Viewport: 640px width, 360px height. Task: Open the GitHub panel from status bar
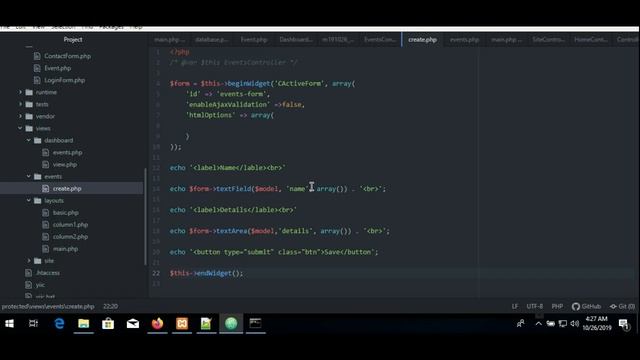coord(587,306)
